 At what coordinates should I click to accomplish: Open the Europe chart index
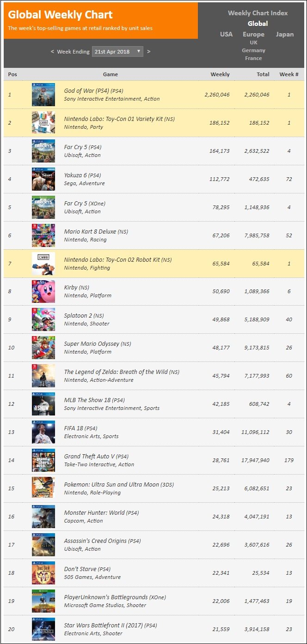tap(253, 34)
